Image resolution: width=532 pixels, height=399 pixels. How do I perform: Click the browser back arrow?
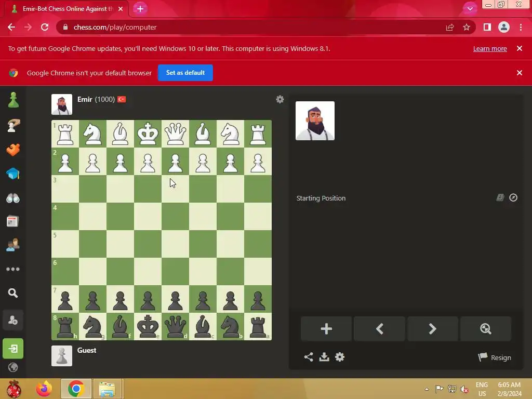(x=11, y=27)
